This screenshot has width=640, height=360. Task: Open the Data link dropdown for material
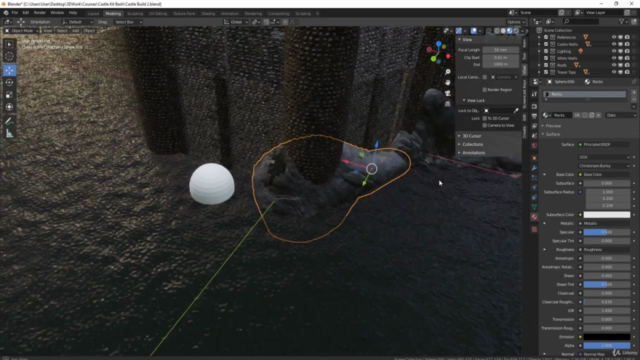[x=620, y=116]
